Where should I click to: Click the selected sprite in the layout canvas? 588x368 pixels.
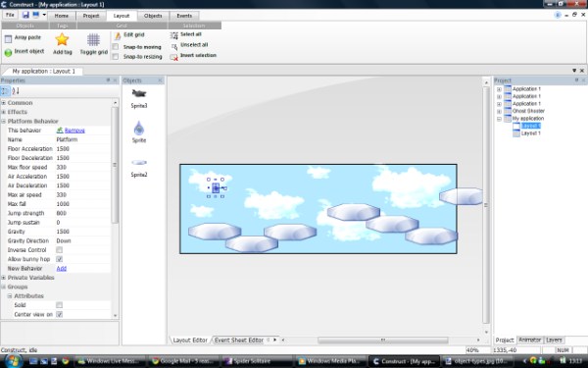216,187
